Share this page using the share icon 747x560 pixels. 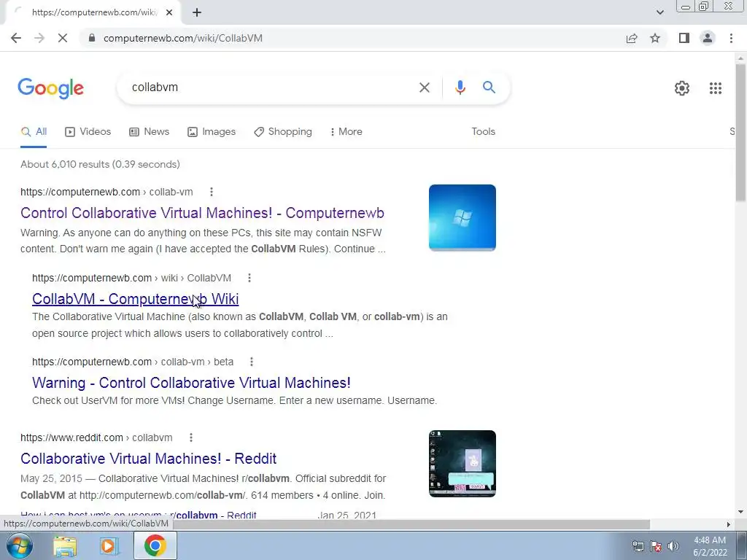pyautogui.click(x=632, y=38)
